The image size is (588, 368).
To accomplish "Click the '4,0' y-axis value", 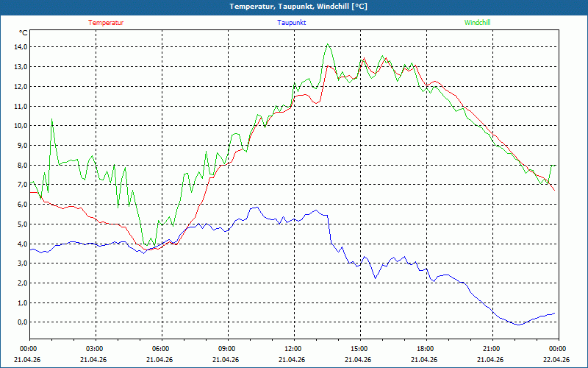I will click(22, 244).
